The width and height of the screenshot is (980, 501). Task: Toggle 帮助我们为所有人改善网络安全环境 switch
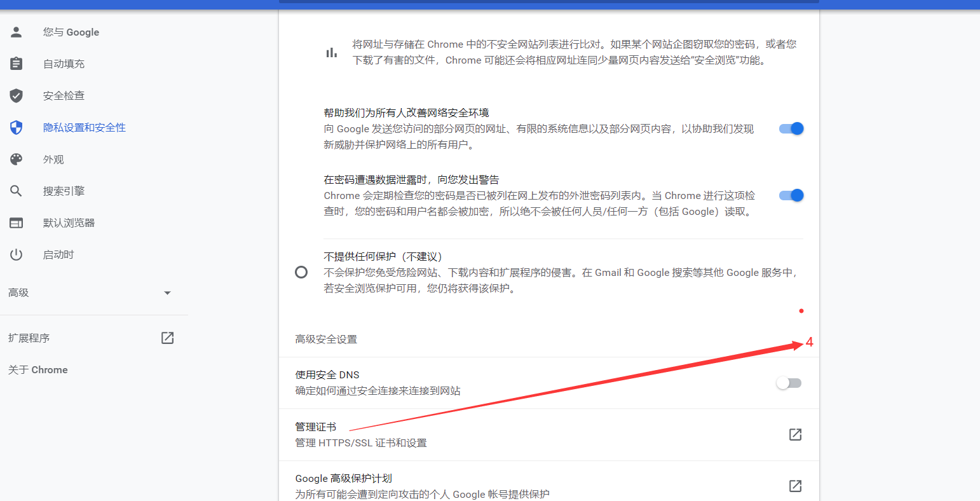coord(791,128)
